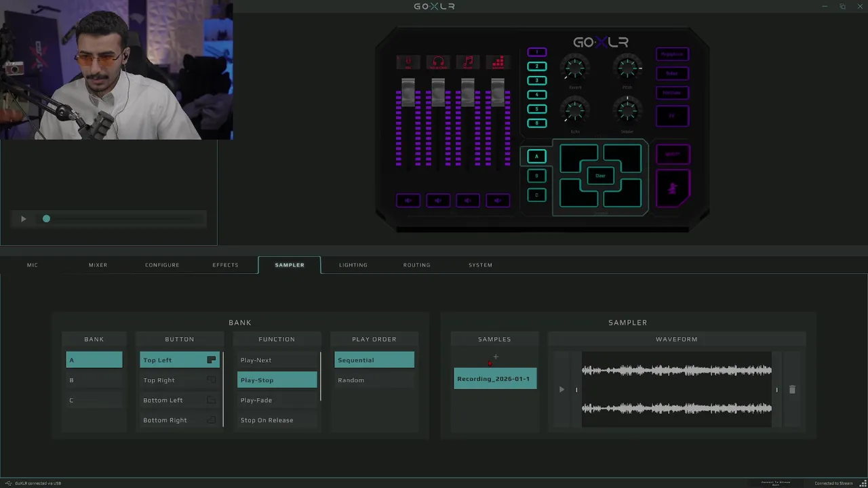The image size is (868, 488).
Task: Play the sample in the waveform panel
Action: point(561,390)
